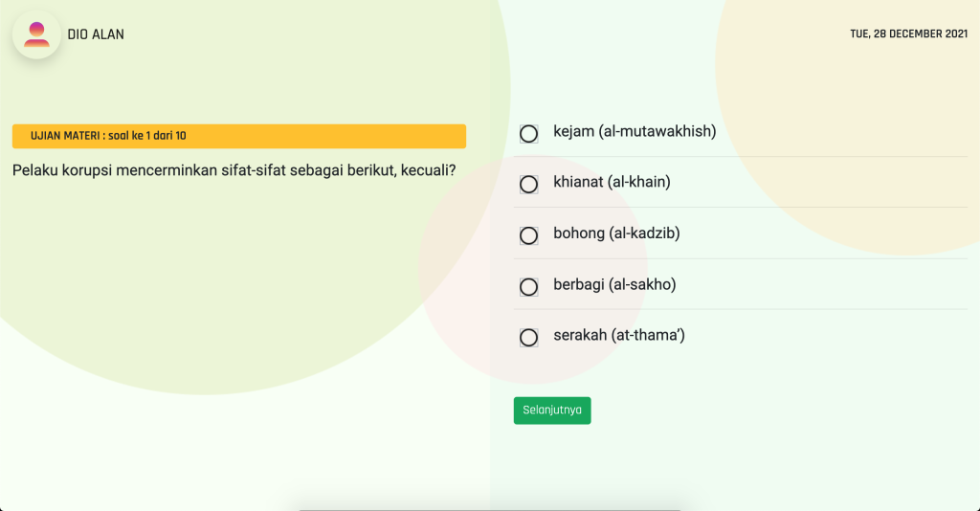This screenshot has height=511, width=980.
Task: Click the answer text berbagi (al-sakho)
Action: click(614, 284)
